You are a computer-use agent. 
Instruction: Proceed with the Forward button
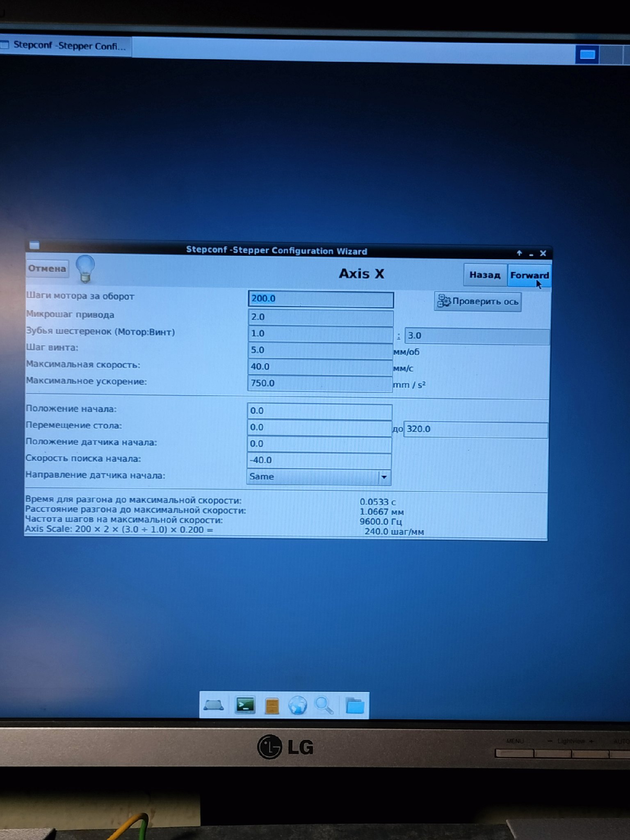pos(529,275)
